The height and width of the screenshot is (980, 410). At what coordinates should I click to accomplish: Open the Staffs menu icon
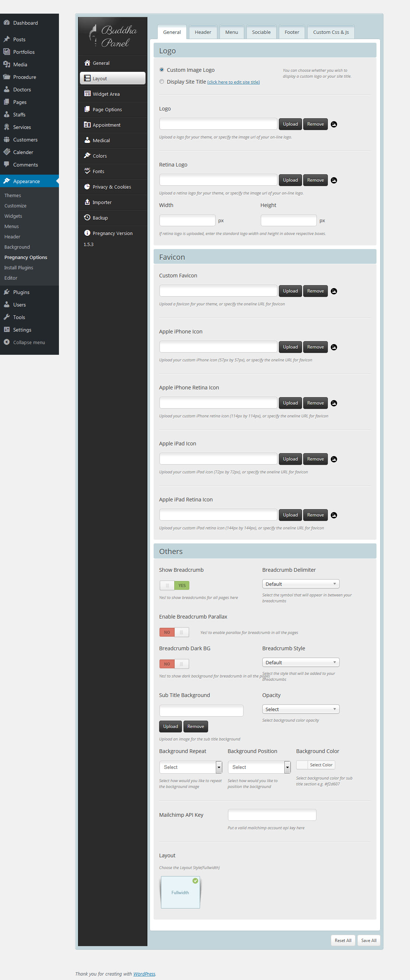[7, 115]
